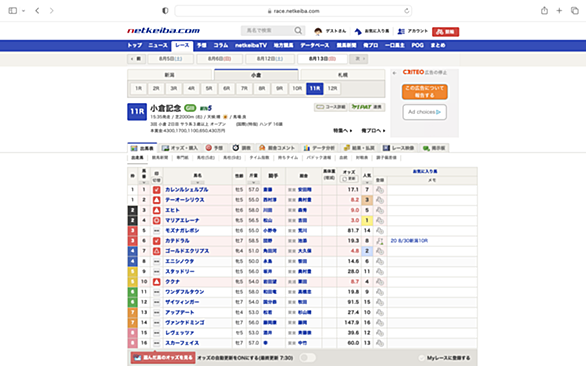Click the favorite-register icon for テーオーシリウス
The width and height of the screenshot is (586, 366).
[x=380, y=200]
